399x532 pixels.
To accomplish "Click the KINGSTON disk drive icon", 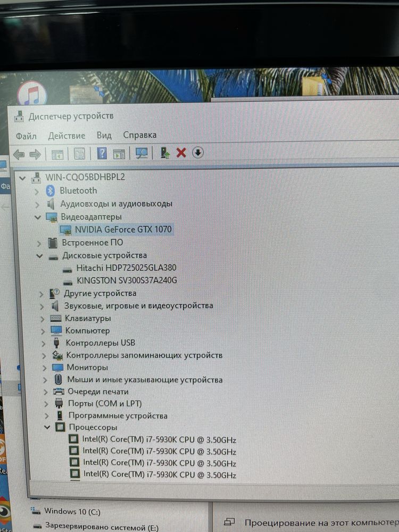I will pyautogui.click(x=68, y=282).
